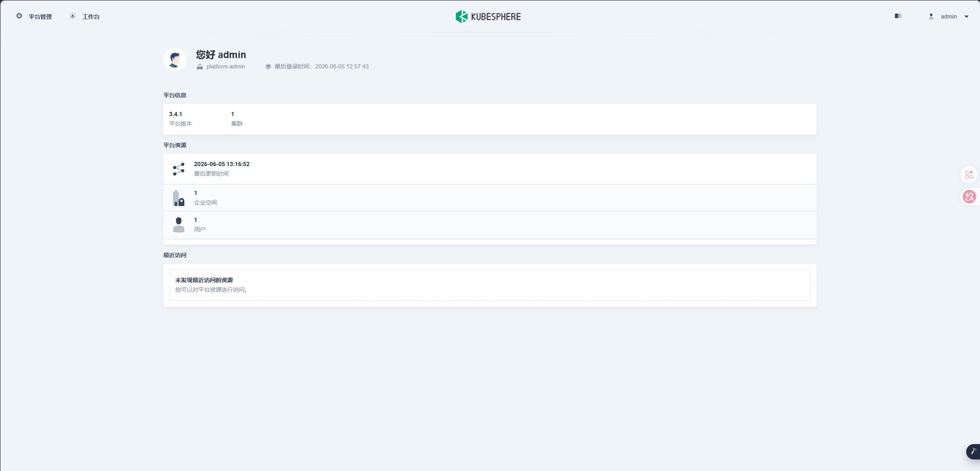Click the share-nodes icon in 平台资源

tap(179, 169)
